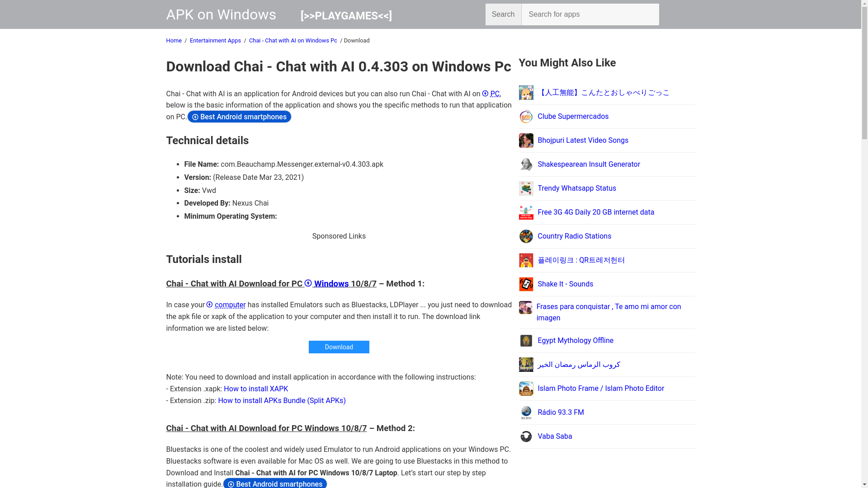Viewport: 868px width, 488px height.
Task: Click the PC ad link in intro
Action: (x=491, y=94)
